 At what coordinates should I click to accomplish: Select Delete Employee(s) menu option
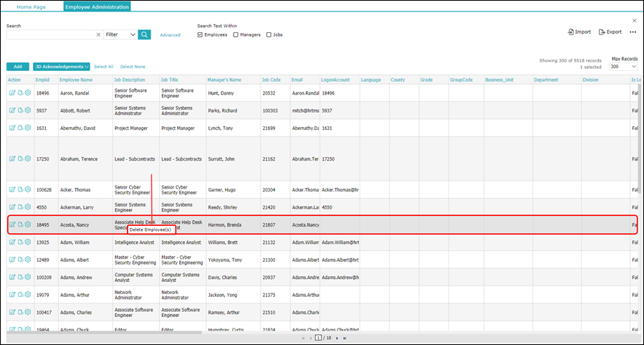click(150, 230)
